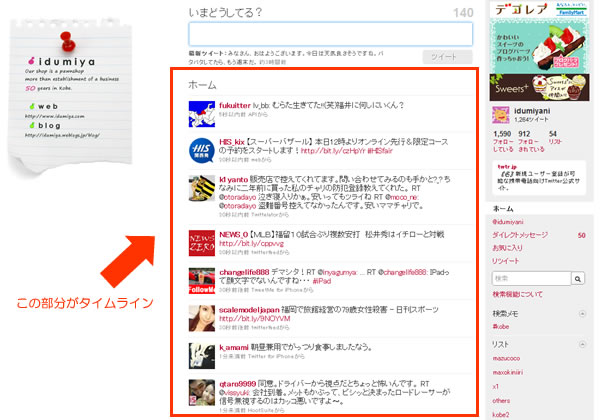Viewport: 600px width, 420px height.
Task: Open the scalemodeljapan username link
Action: tap(249, 309)
